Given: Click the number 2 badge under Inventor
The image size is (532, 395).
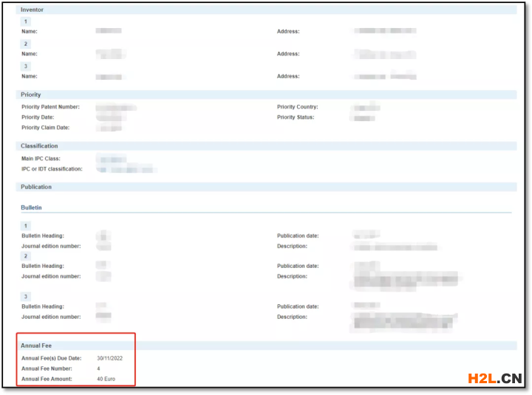Looking at the screenshot, I should pos(26,44).
